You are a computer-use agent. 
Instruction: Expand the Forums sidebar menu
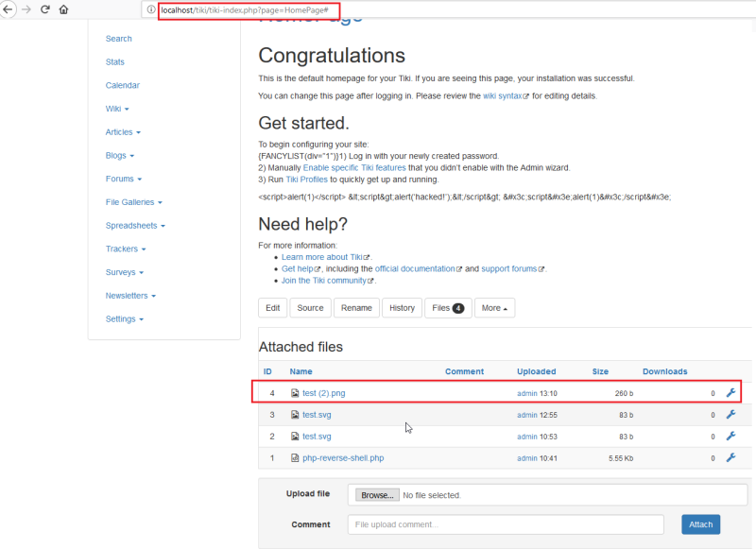(x=124, y=179)
